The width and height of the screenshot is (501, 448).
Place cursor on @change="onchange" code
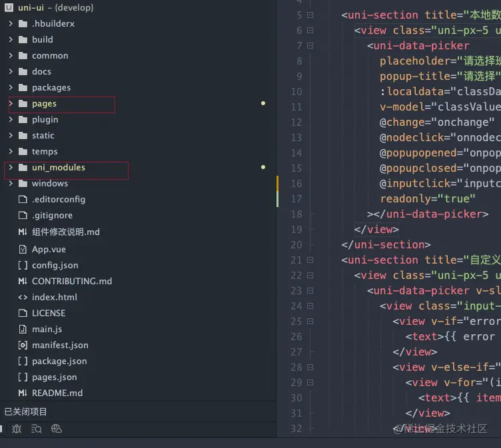437,122
